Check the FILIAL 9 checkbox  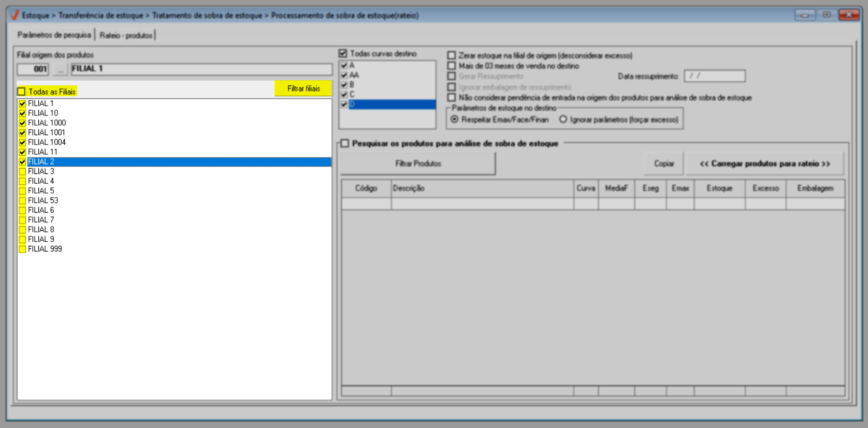point(22,240)
